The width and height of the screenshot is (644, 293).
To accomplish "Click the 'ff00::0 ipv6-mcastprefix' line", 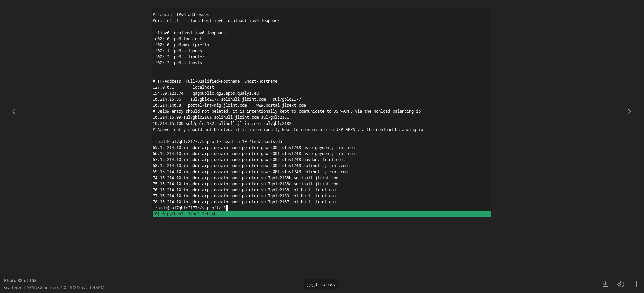I will [181, 45].
